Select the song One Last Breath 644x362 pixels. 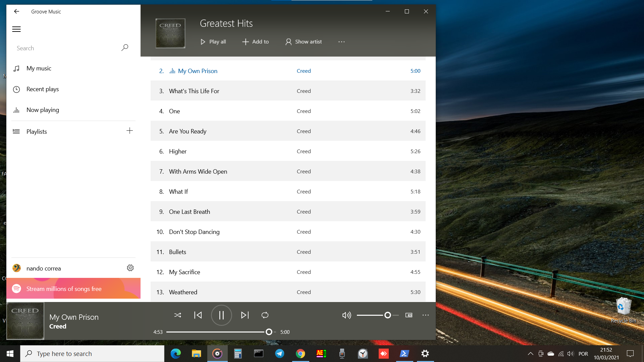(x=288, y=212)
